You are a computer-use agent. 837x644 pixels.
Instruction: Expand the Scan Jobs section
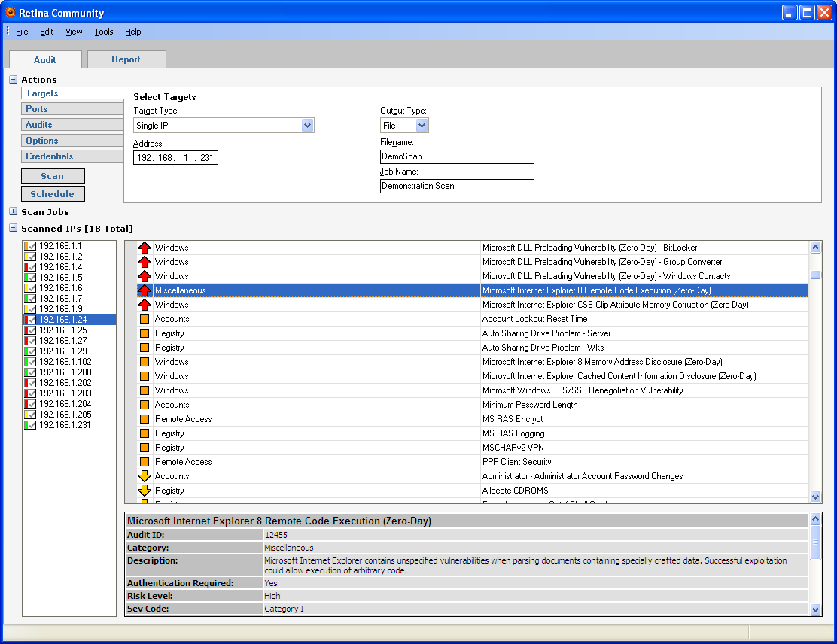coord(14,211)
